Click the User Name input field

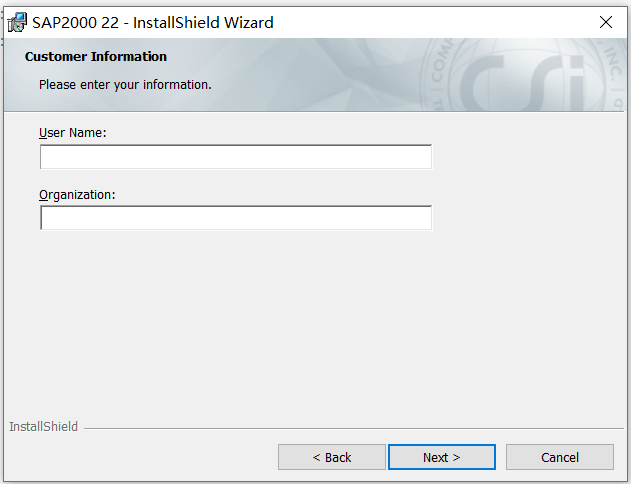pos(236,157)
